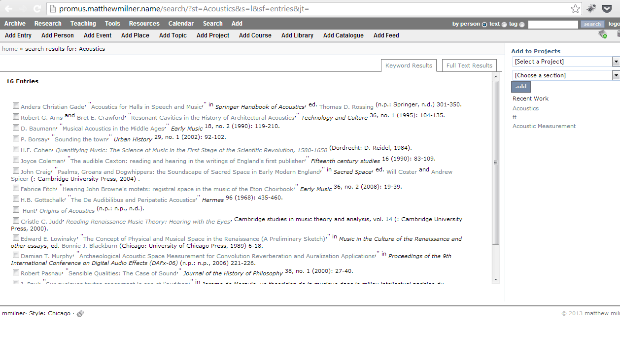Open the 'Sounding the town' entry link
Screen dimensions: 620x364
pos(81,139)
